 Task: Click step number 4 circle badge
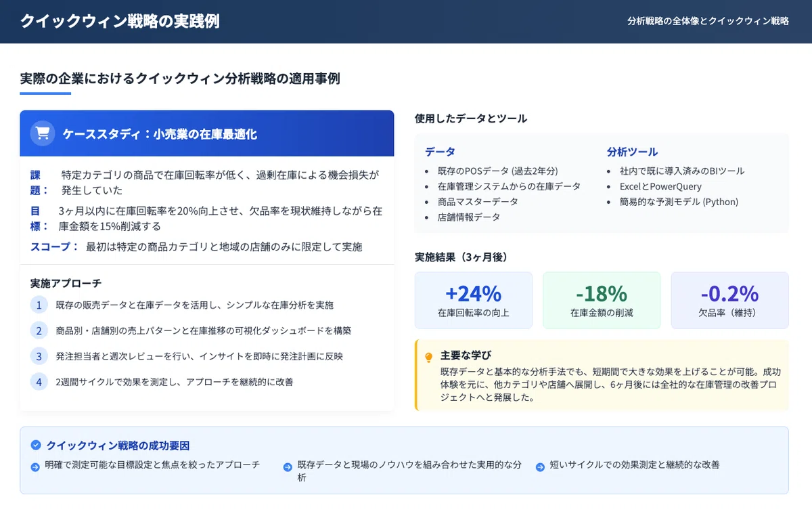39,381
